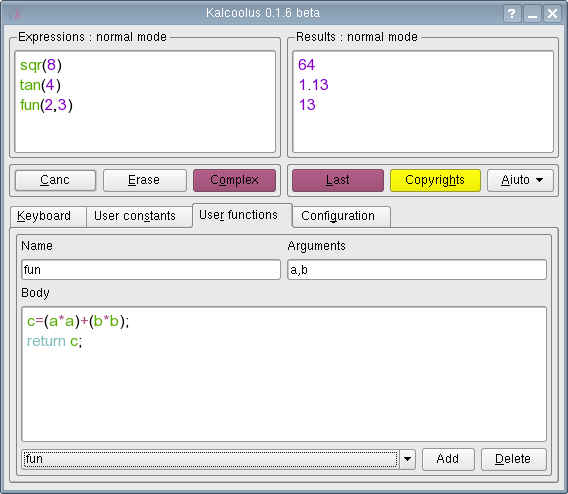Switch to the User constants tab

click(x=139, y=216)
